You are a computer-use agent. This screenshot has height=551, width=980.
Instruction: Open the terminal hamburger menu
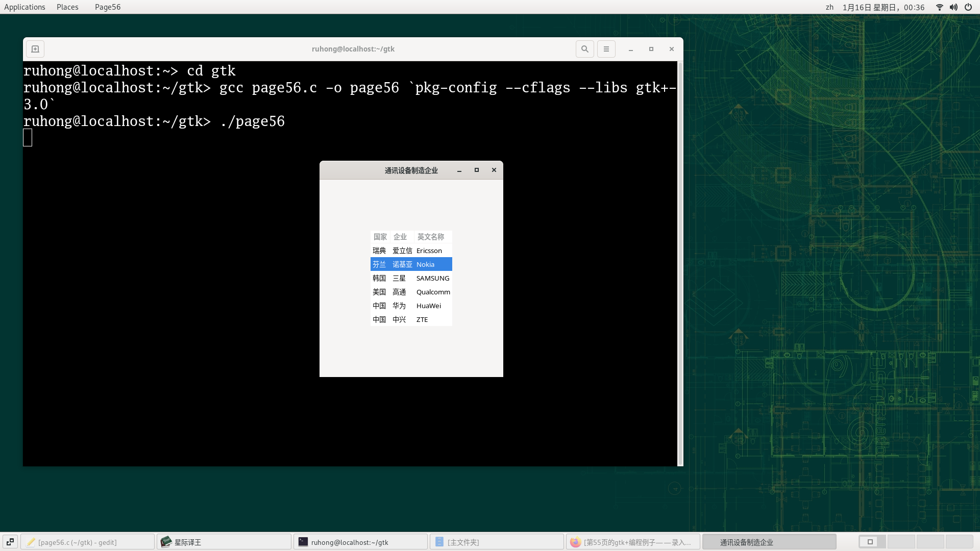(606, 49)
